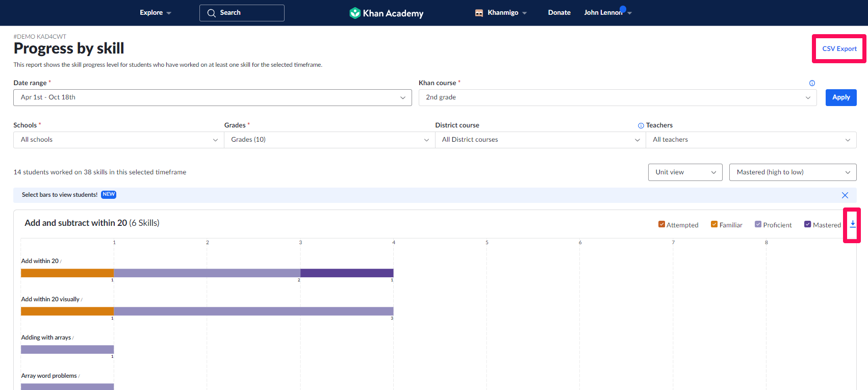Click the CSV Export button

click(839, 49)
